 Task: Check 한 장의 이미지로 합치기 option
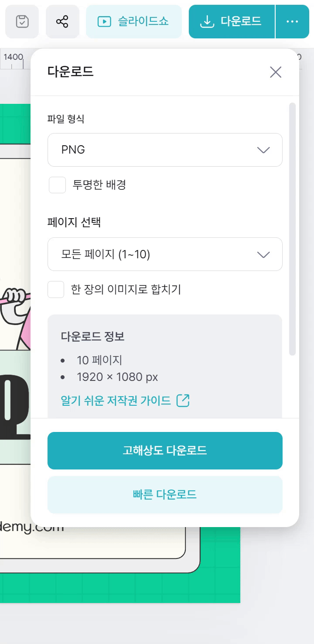click(x=56, y=289)
